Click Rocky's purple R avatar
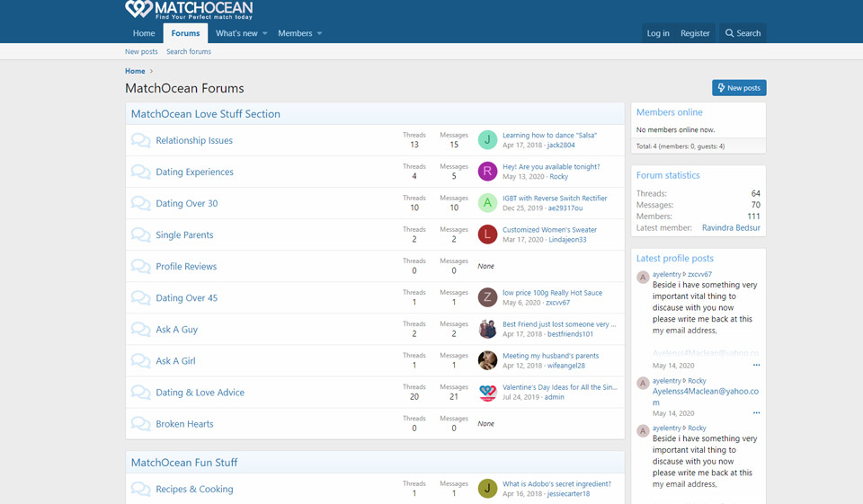The width and height of the screenshot is (863, 504). (487, 172)
